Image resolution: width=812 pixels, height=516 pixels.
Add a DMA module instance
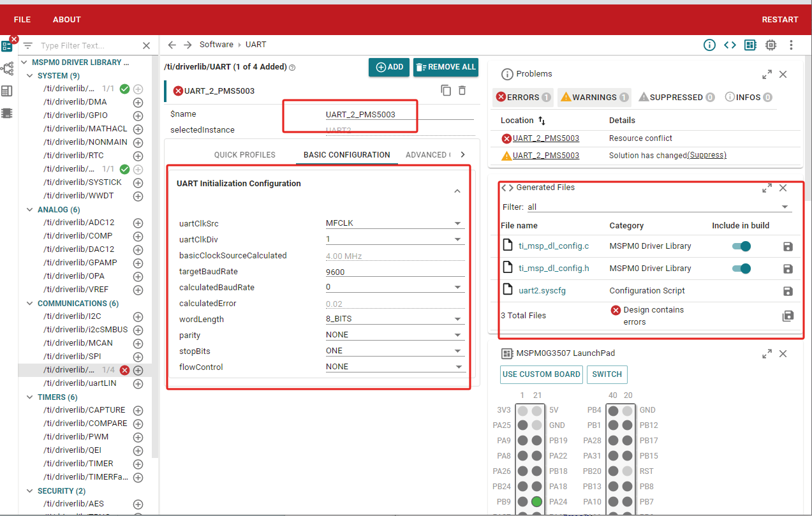(x=138, y=103)
